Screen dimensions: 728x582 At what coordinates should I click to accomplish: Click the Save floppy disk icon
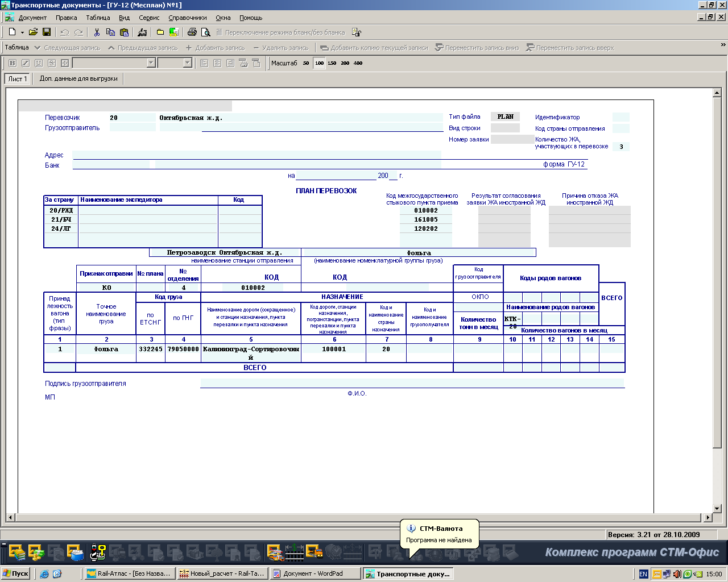(47, 32)
